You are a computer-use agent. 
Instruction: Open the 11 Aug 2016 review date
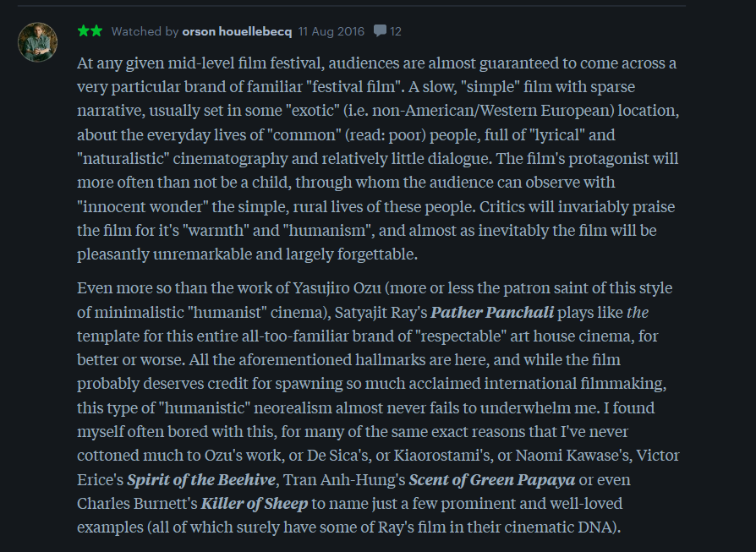[331, 31]
